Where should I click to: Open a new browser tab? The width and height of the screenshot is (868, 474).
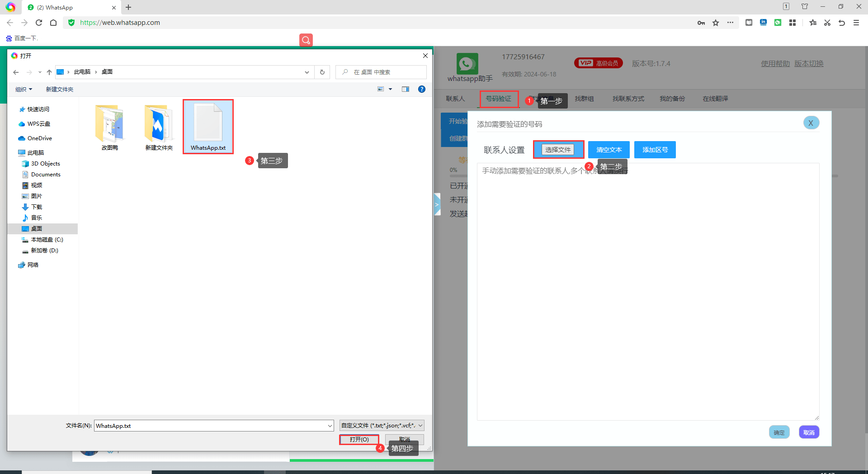(x=128, y=7)
